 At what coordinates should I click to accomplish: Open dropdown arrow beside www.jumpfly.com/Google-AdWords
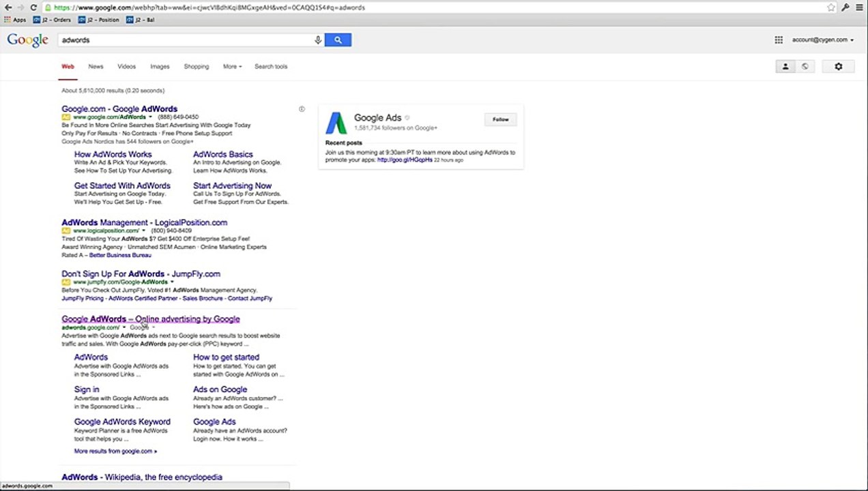coord(172,282)
